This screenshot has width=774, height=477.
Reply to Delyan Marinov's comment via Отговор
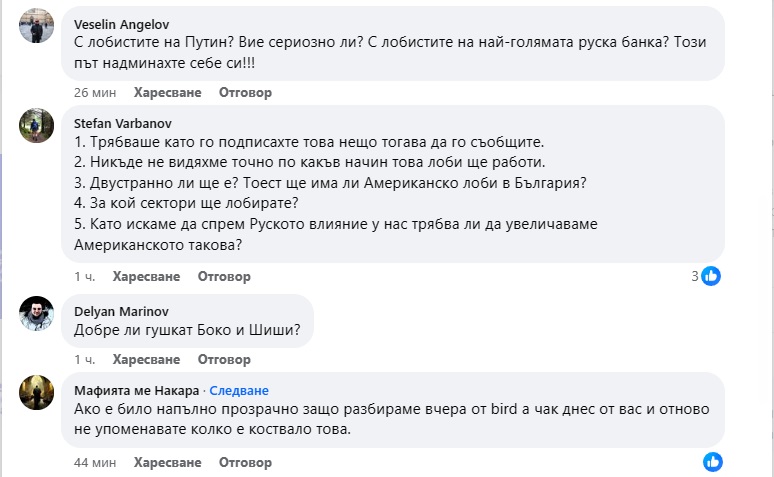tap(224, 359)
